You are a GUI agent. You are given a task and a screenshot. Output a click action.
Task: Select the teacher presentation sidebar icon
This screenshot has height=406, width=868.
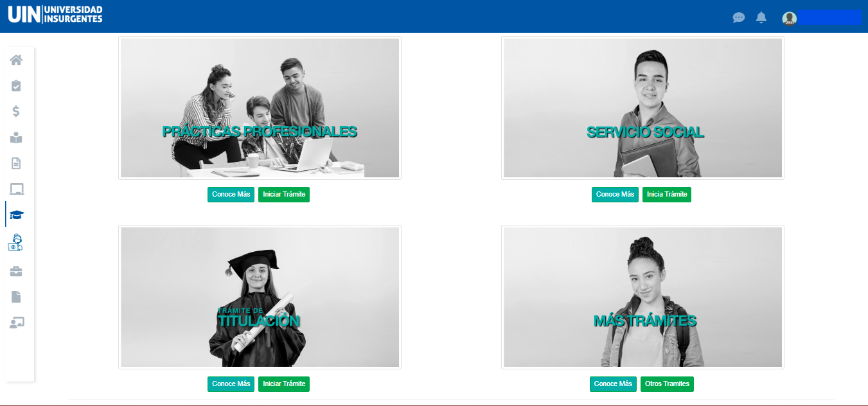point(17,322)
